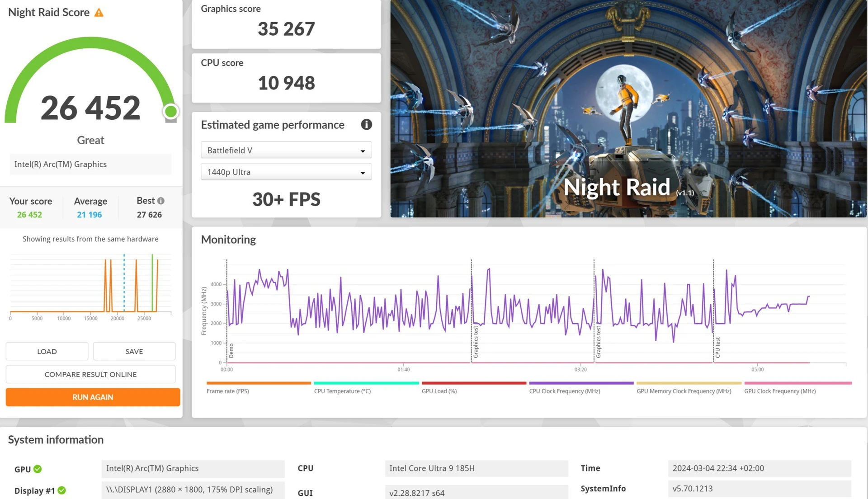Click the LOAD button

47,351
